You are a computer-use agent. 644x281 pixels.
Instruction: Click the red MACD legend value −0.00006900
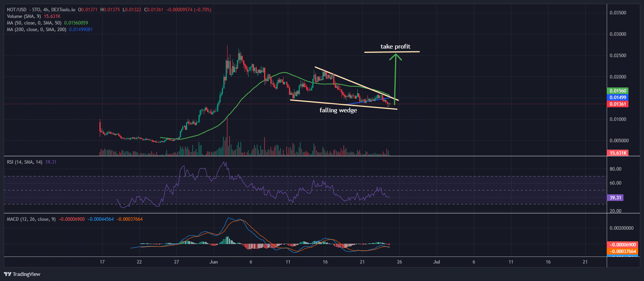(72, 219)
